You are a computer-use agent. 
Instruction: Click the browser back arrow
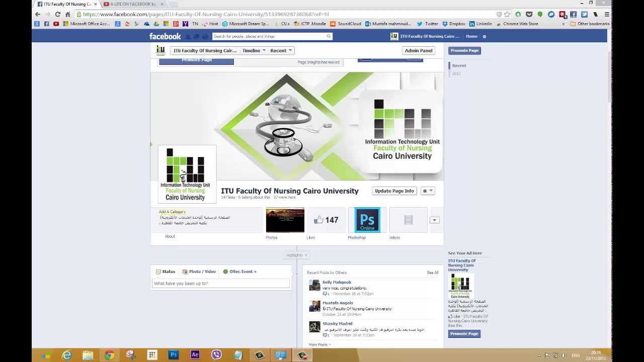point(38,15)
